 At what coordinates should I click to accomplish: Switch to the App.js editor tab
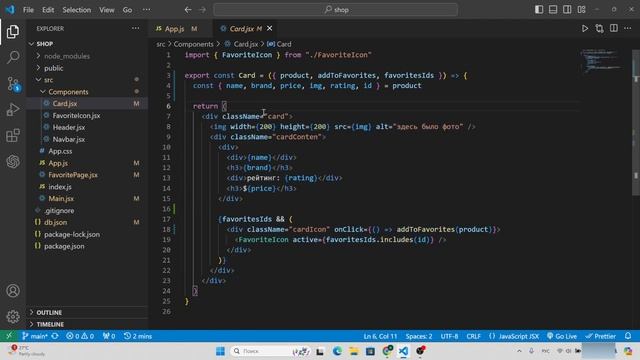tap(174, 29)
